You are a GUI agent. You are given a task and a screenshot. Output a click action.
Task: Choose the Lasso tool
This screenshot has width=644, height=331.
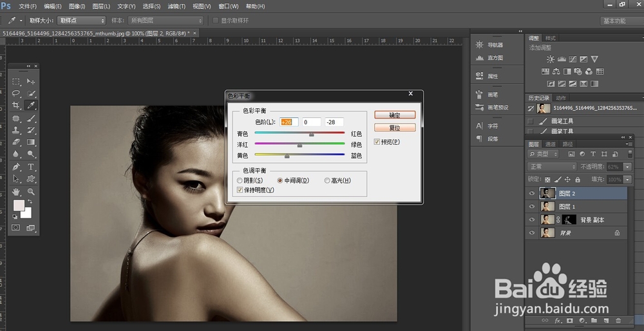(17, 93)
